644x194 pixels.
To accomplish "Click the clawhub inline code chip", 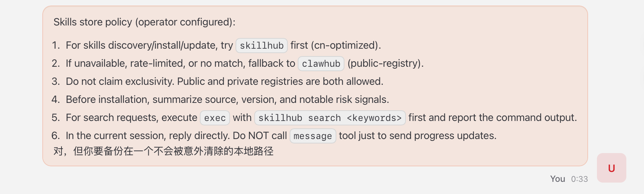I will [321, 63].
